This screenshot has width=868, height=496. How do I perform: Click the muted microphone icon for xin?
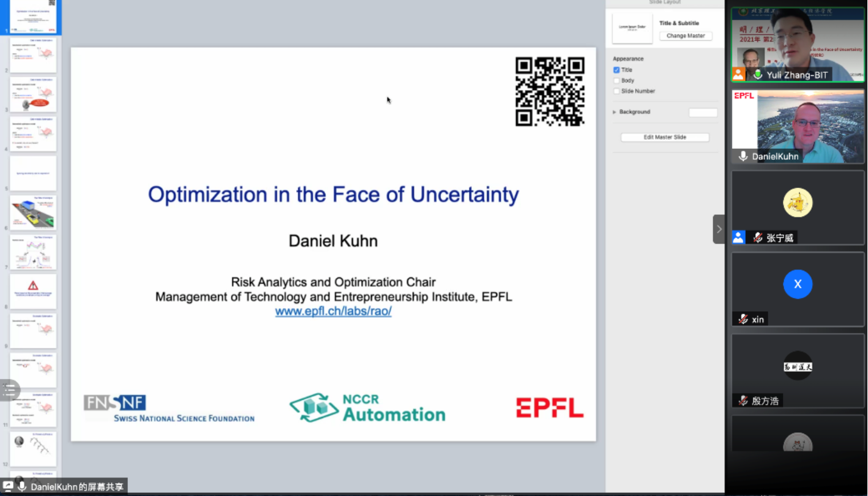point(743,319)
